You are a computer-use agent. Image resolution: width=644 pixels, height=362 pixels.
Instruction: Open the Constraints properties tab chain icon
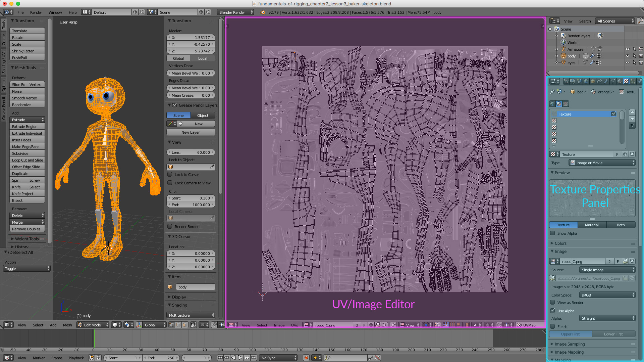pos(599,81)
